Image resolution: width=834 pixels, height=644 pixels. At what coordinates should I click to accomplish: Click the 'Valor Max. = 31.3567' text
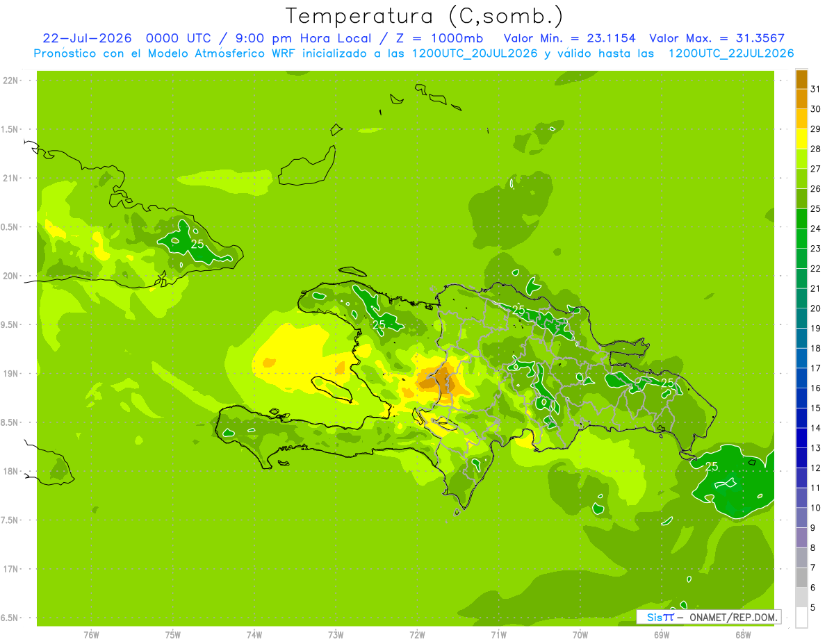pyautogui.click(x=717, y=38)
